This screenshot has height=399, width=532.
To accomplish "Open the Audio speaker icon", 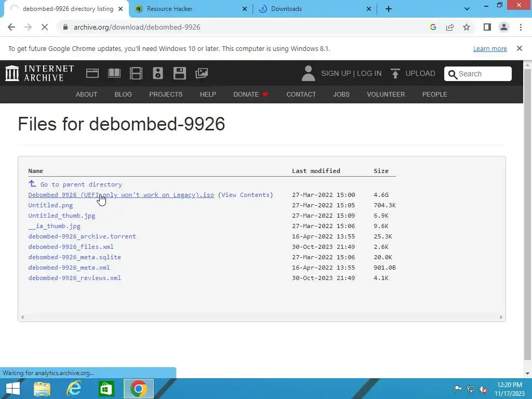I will tap(158, 73).
